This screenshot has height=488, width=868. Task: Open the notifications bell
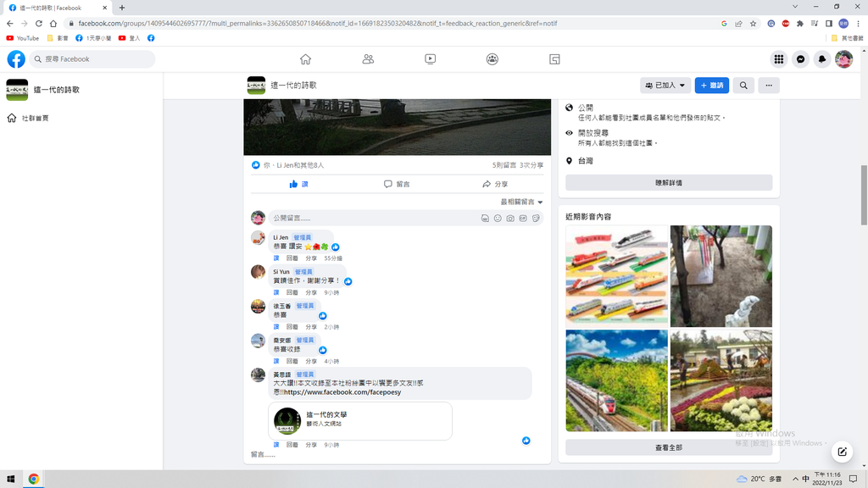(822, 59)
